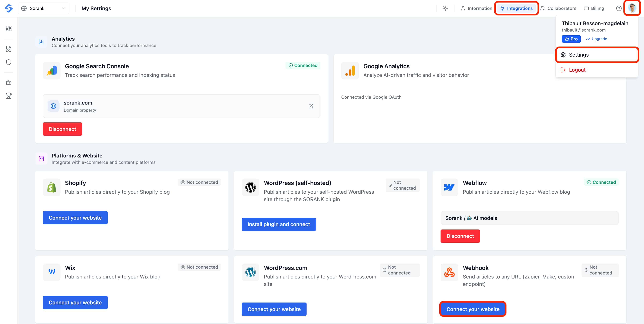
Task: Connect your website for Webhook
Action: 473,309
